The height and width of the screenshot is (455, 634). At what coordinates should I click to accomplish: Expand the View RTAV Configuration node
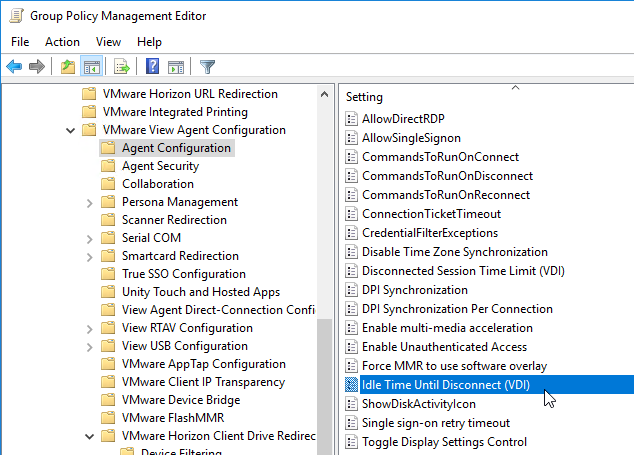90,329
